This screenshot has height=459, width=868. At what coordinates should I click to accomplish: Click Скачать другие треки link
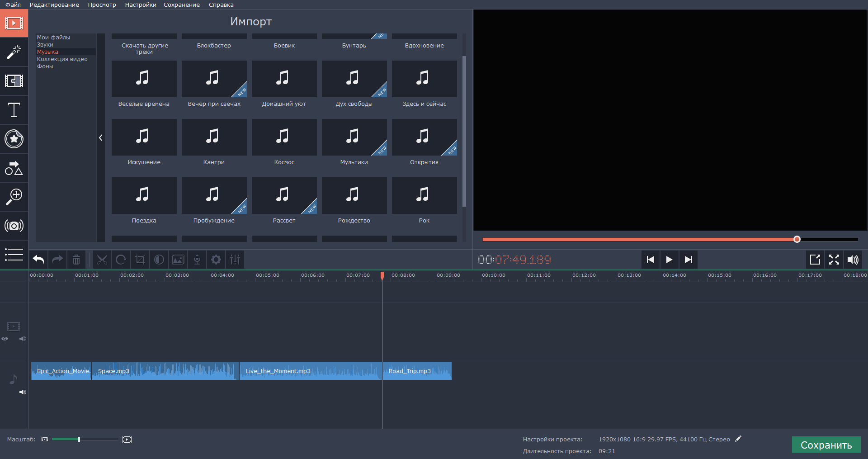tap(145, 48)
